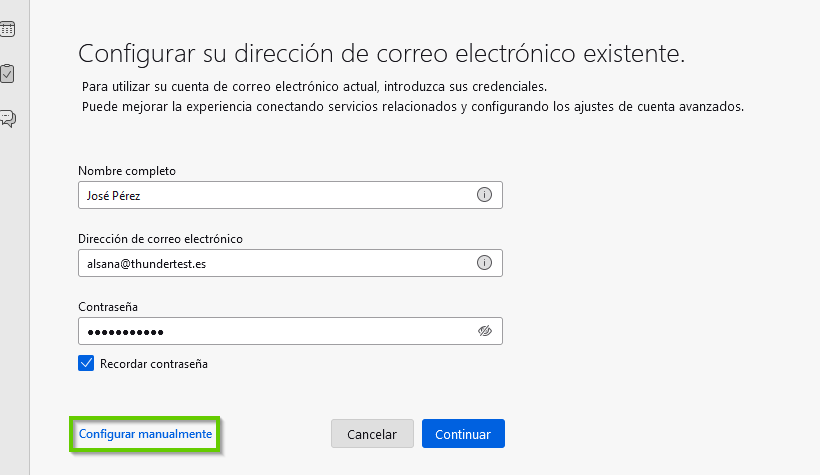
Task: Click inside the Contraseña password field
Action: click(x=290, y=331)
